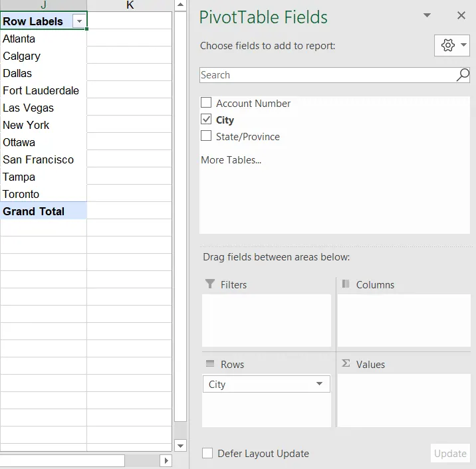Click the Update button
The width and height of the screenshot is (476, 469).
click(450, 453)
